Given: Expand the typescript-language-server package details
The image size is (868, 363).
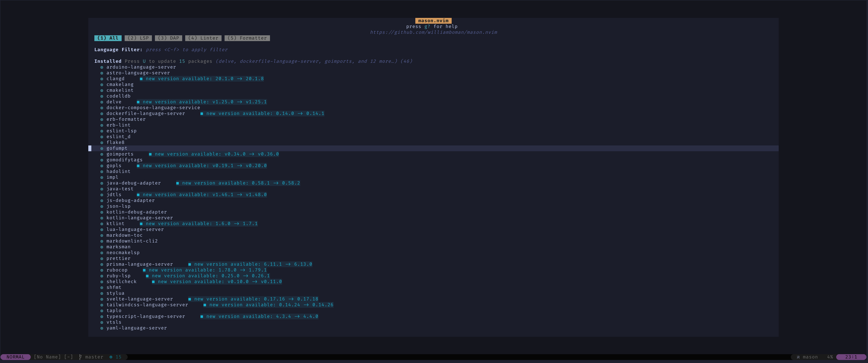Looking at the screenshot, I should point(146,317).
